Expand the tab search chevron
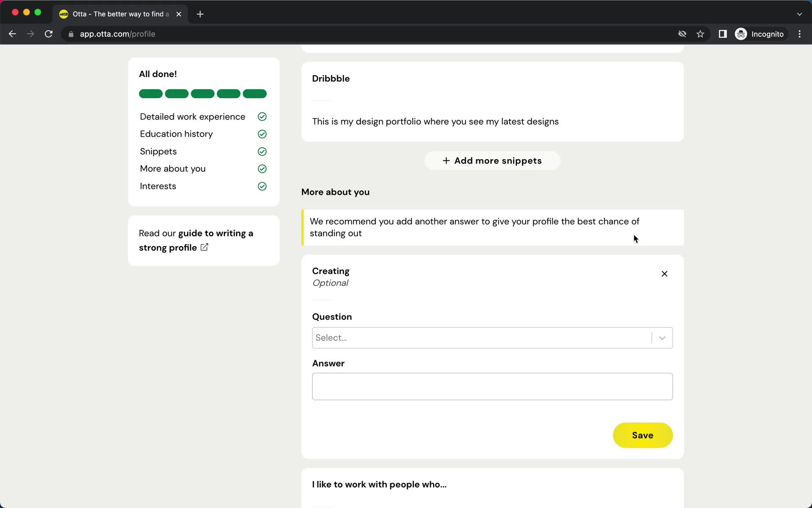This screenshot has width=812, height=508. (799, 14)
